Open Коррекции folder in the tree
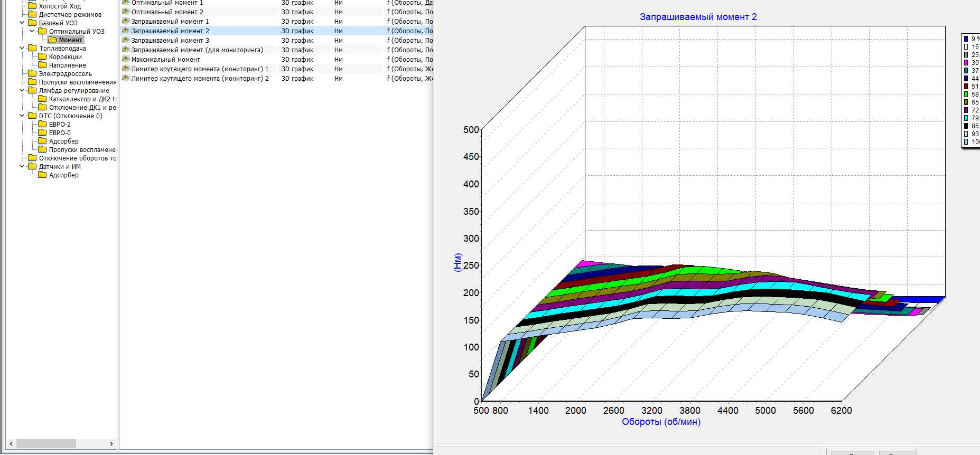The image size is (980, 455). point(65,57)
